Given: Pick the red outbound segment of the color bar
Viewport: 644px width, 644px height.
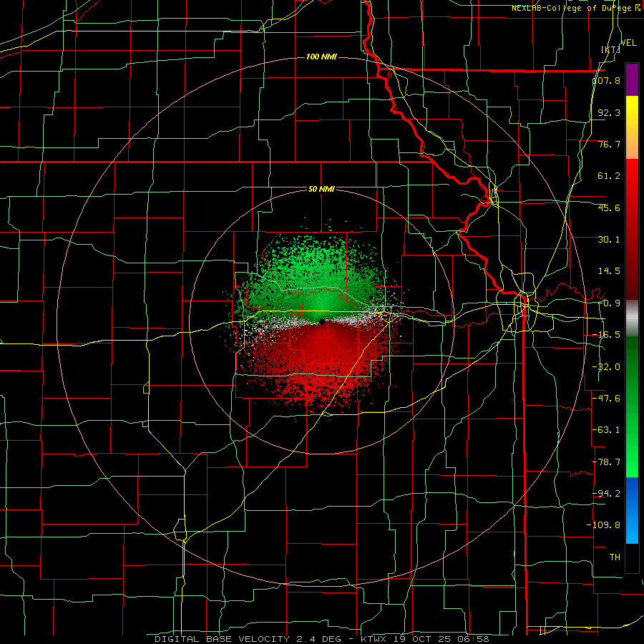Looking at the screenshot, I should point(632,229).
